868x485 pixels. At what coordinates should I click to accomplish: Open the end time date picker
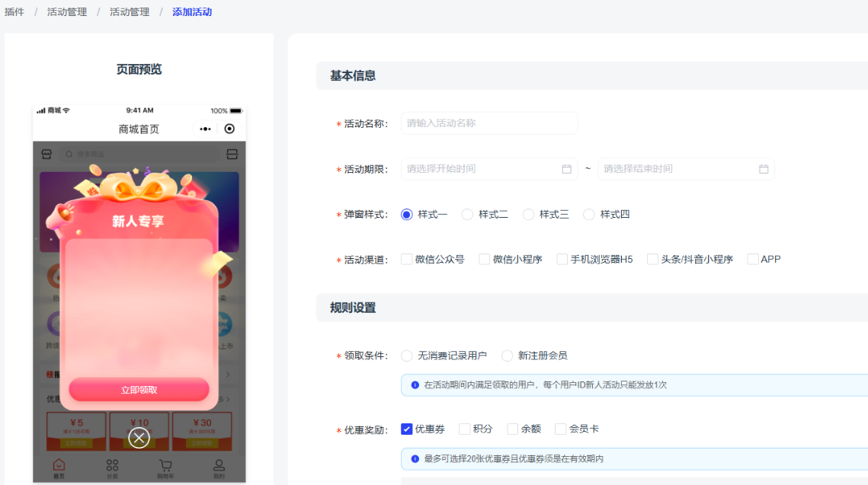click(678, 169)
